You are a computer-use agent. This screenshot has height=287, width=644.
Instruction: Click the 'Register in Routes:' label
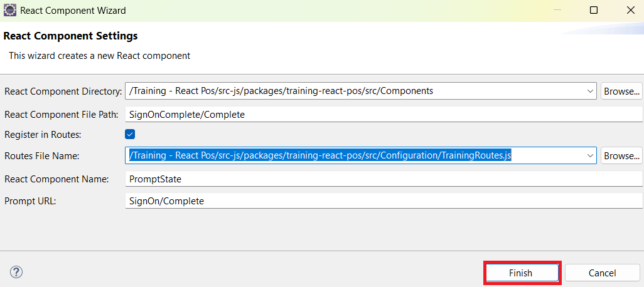click(43, 135)
